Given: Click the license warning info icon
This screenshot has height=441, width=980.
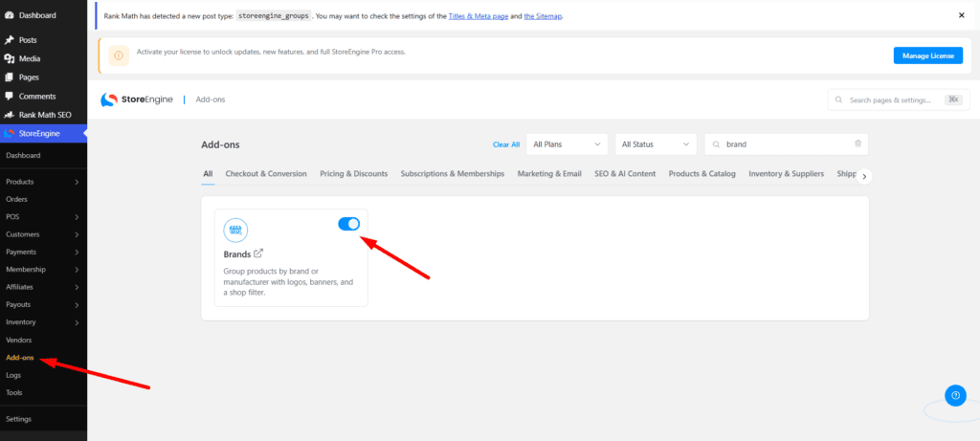Looking at the screenshot, I should click(x=119, y=55).
